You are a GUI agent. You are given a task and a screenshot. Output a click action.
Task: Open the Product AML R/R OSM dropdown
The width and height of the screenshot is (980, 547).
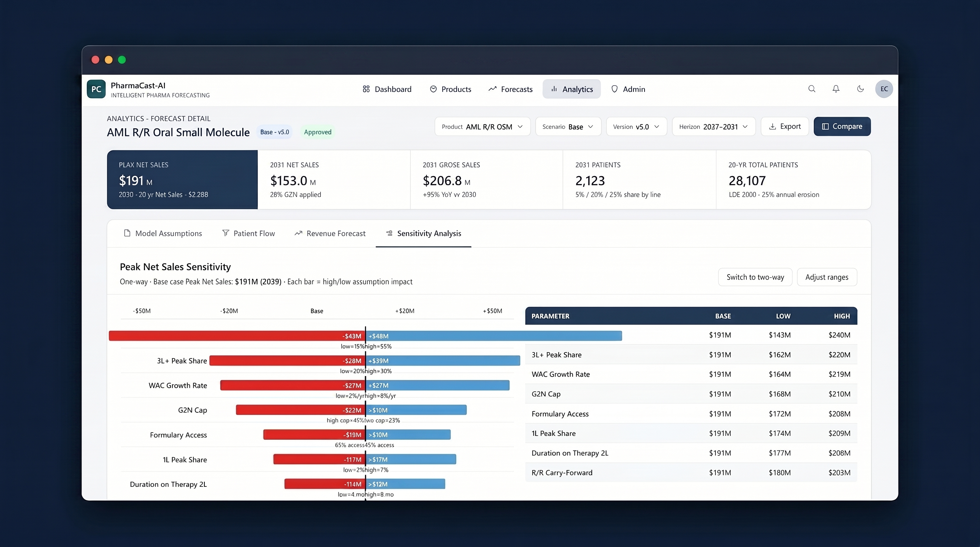483,126
